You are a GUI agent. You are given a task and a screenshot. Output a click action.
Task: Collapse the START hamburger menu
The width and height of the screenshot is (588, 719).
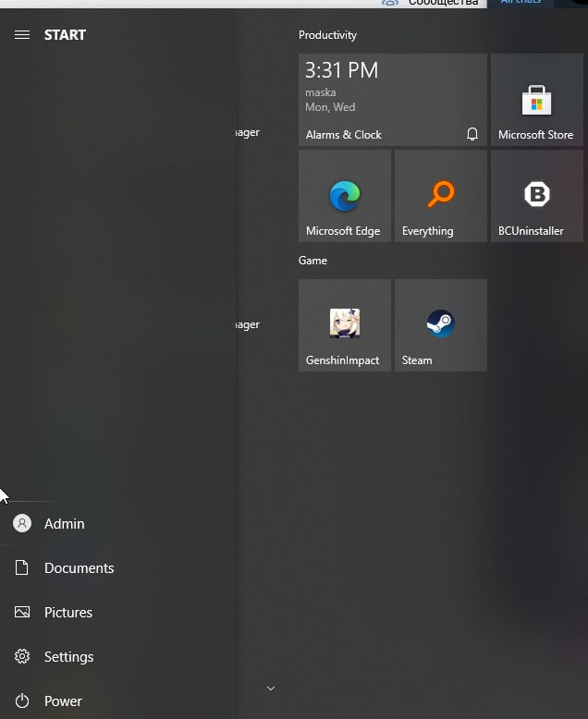click(x=22, y=35)
